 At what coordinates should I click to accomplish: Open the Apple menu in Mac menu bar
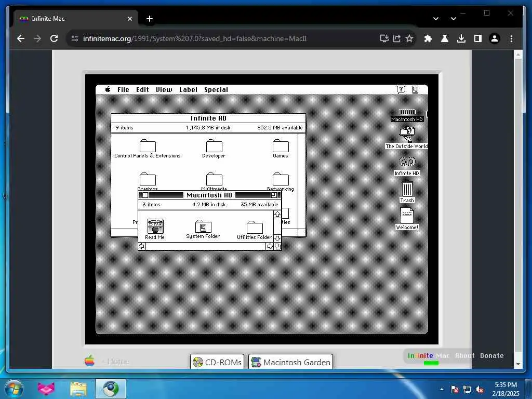[108, 89]
